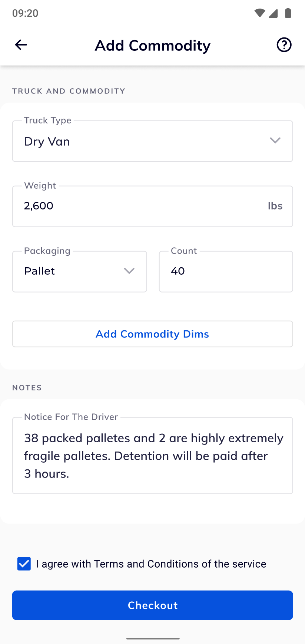Open the Packaging dropdown chevron
Viewport: 305px width, 644px height.
129,271
